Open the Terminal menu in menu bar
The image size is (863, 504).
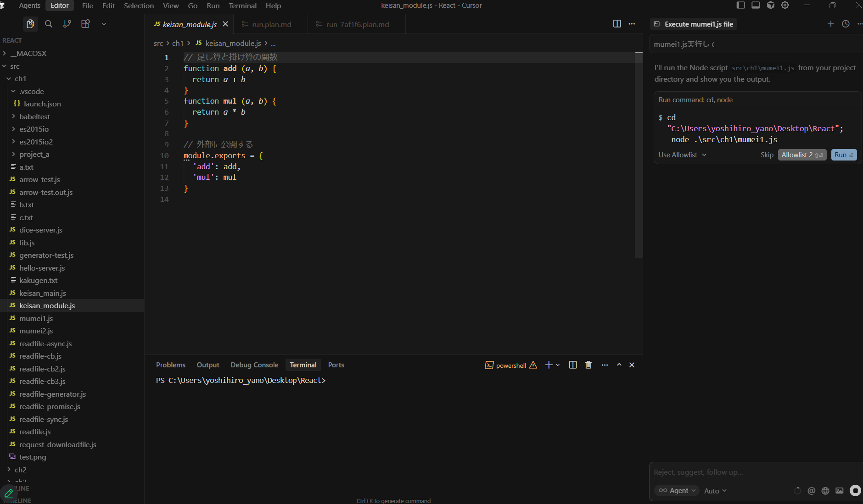(x=242, y=6)
